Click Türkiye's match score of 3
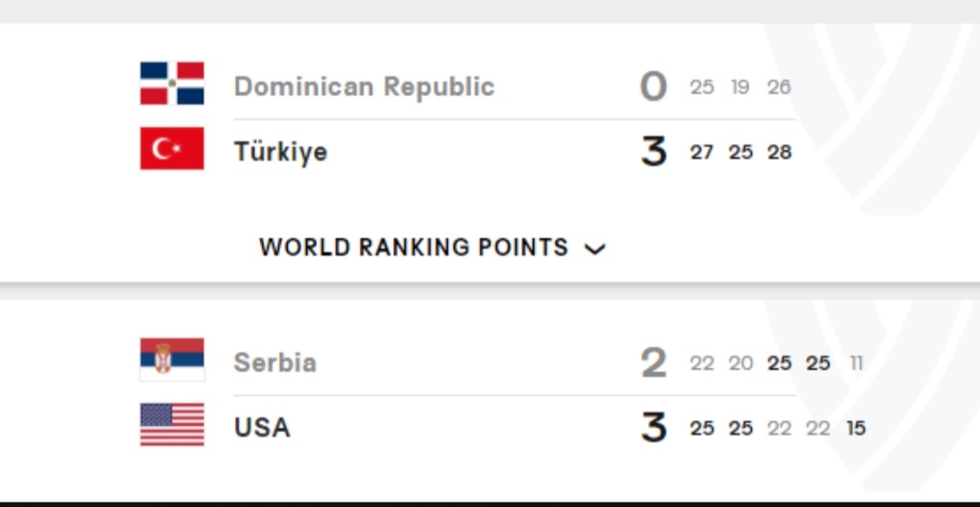Image resolution: width=980 pixels, height=507 pixels. pos(654,152)
